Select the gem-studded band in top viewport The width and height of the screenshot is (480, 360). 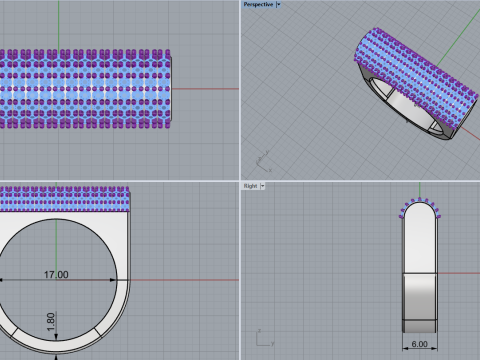coord(85,89)
